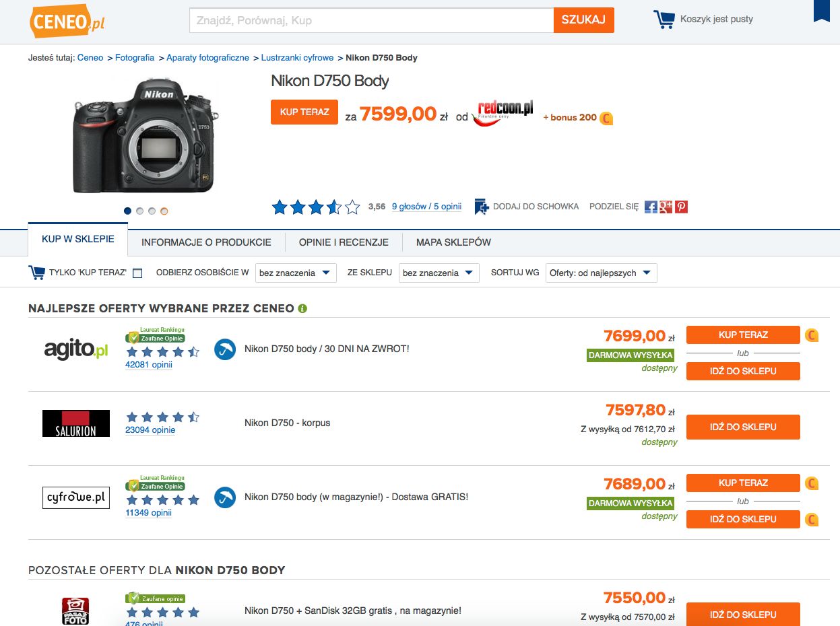Click the green info icon beside Najlepsze oferty

pyautogui.click(x=302, y=309)
